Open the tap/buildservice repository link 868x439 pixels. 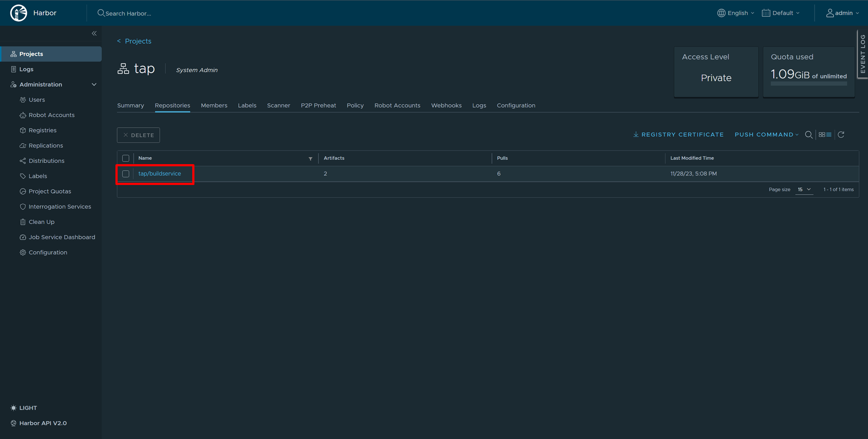point(160,174)
